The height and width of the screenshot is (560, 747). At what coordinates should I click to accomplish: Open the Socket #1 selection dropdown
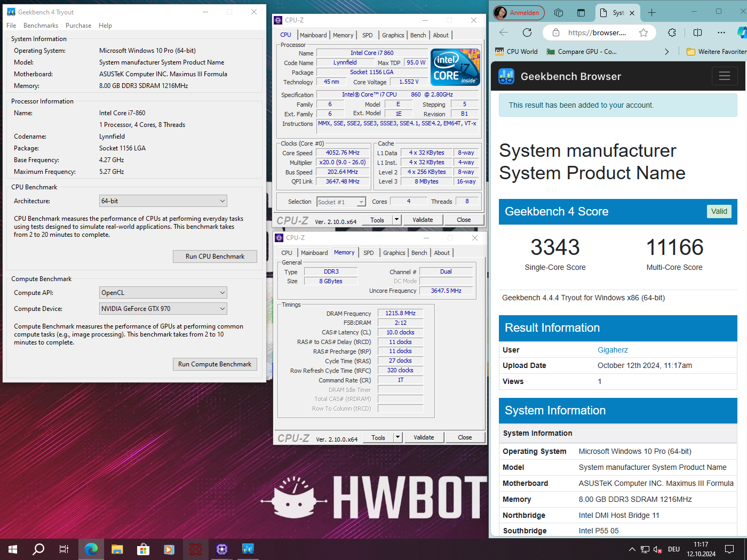[x=341, y=202]
